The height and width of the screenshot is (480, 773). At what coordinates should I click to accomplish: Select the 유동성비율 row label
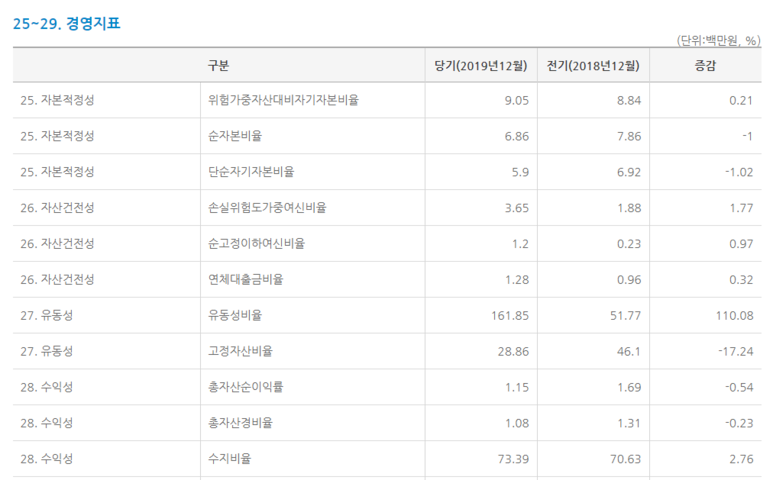[x=235, y=315]
